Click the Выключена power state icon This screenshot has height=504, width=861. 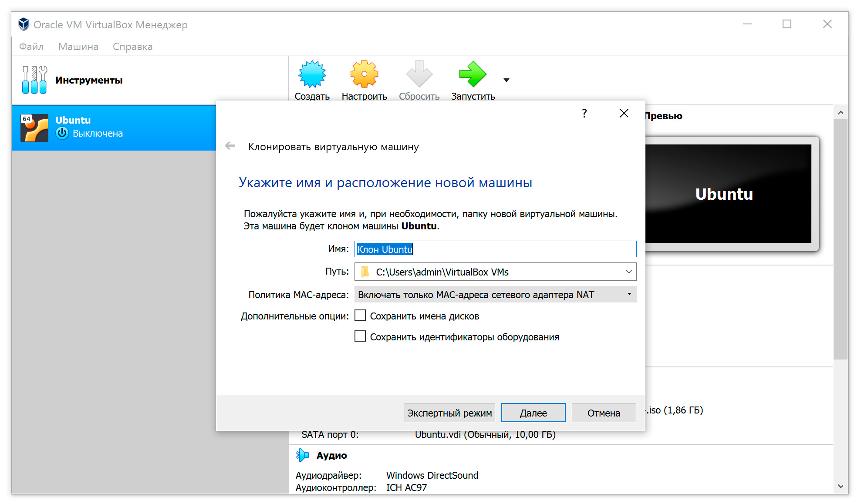point(62,133)
